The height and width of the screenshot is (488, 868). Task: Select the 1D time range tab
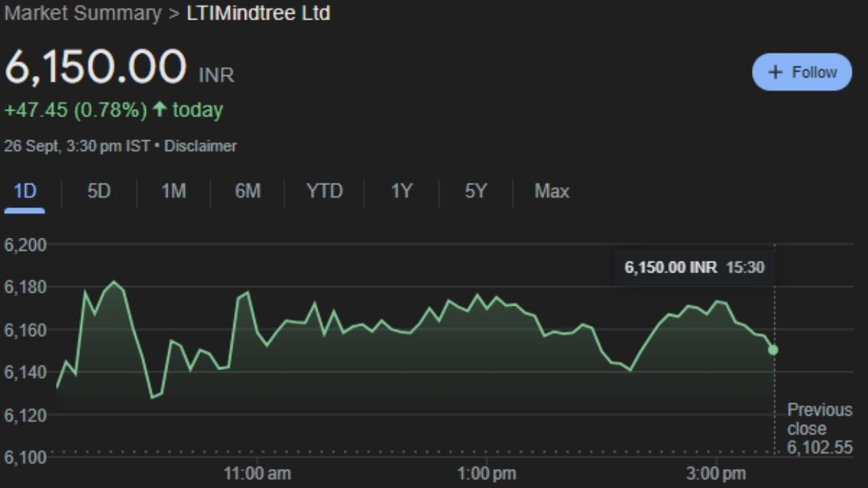[24, 191]
